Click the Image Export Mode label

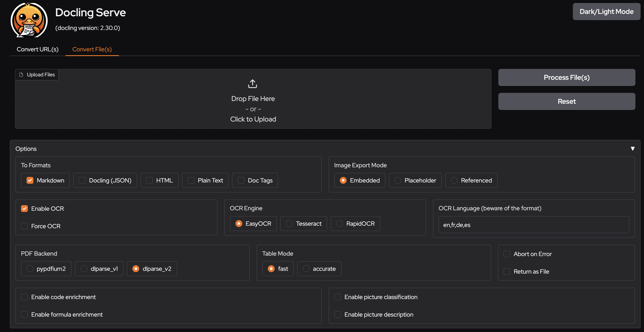tap(360, 165)
